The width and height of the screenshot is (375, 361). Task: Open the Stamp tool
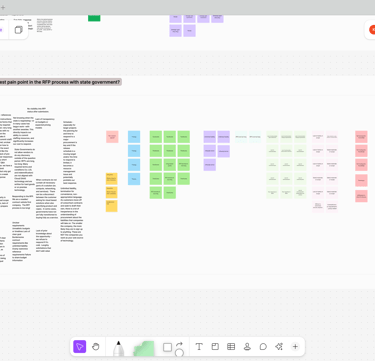(x=247, y=347)
